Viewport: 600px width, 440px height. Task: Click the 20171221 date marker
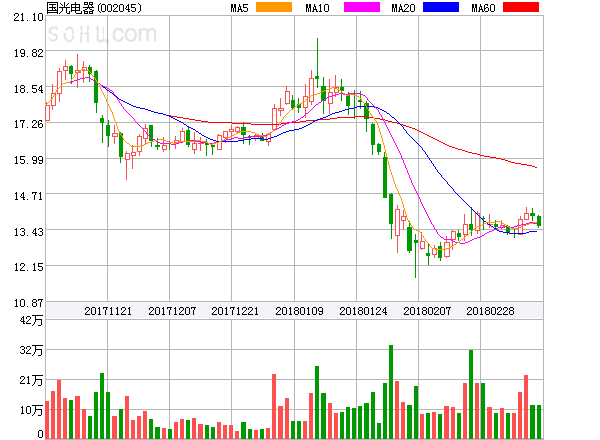[x=235, y=311]
